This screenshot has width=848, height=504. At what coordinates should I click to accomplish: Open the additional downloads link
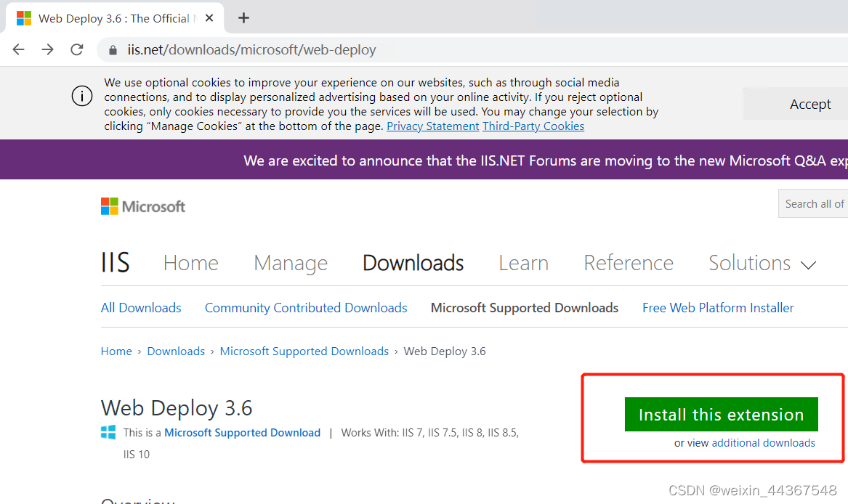coord(763,443)
